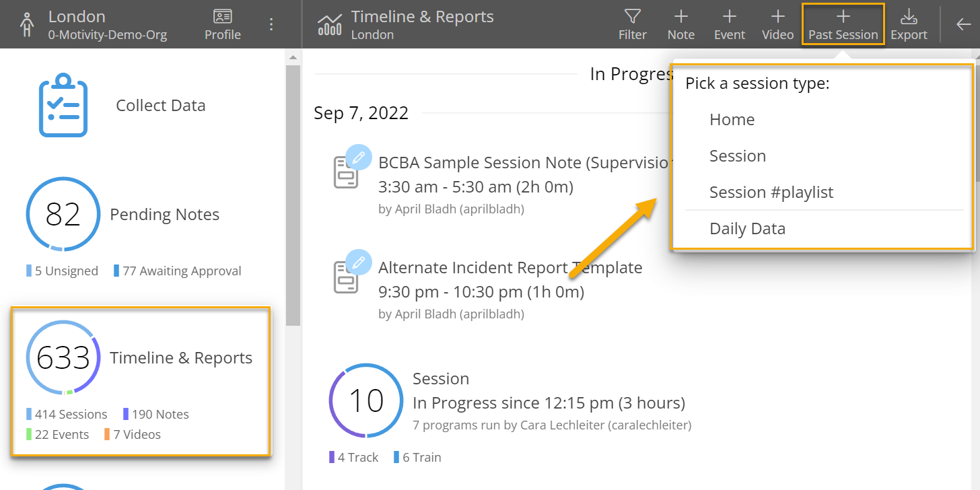The height and width of the screenshot is (490, 980).
Task: Upload a new Video
Action: coord(777,24)
